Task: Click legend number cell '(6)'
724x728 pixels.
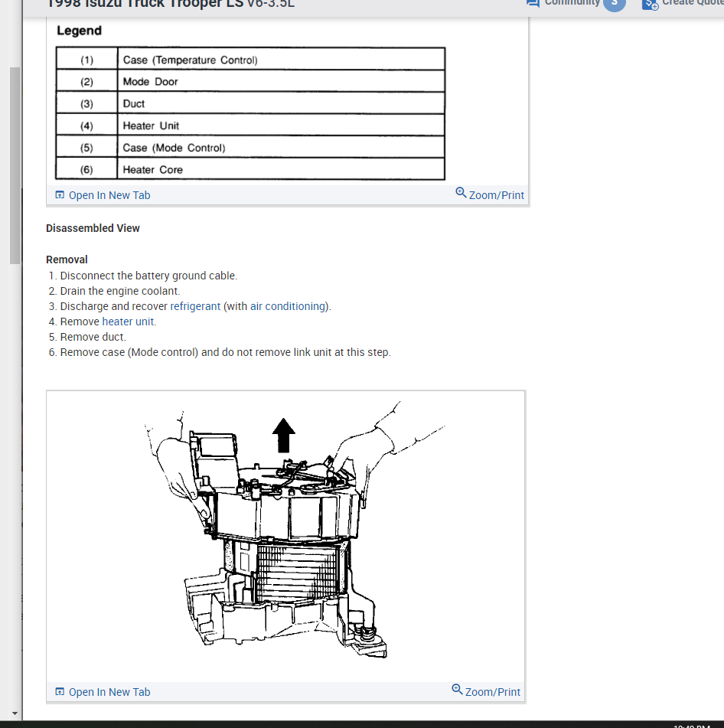Action: pos(86,169)
